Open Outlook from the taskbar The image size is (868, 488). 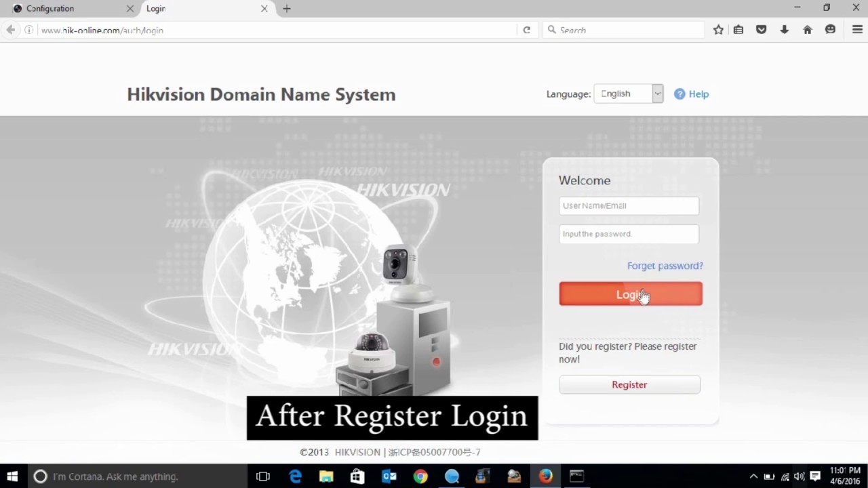389,476
